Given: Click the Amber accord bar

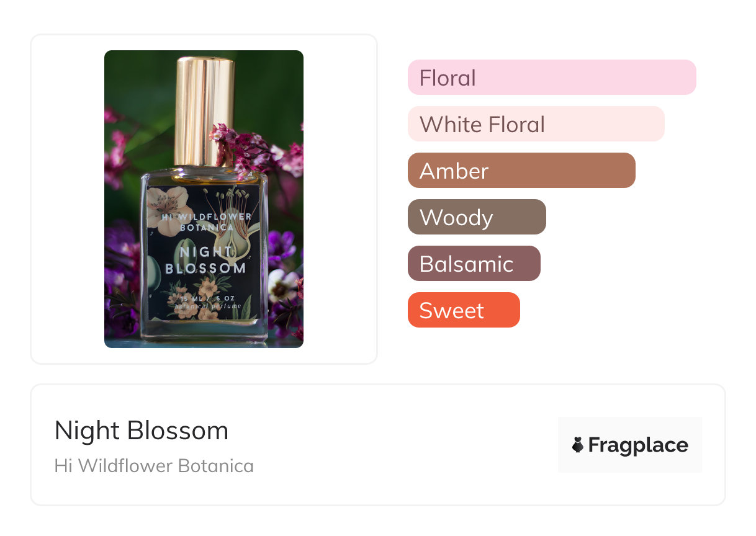Looking at the screenshot, I should (x=521, y=171).
